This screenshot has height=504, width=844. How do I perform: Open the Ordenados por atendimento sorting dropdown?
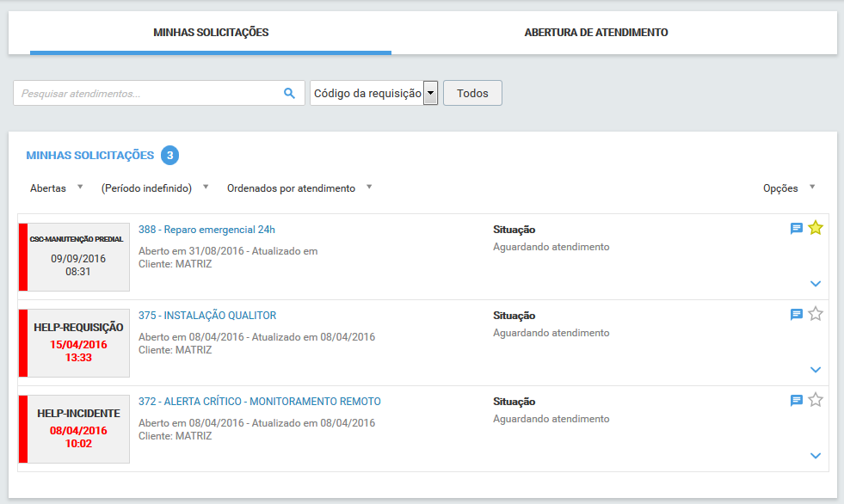click(x=297, y=187)
